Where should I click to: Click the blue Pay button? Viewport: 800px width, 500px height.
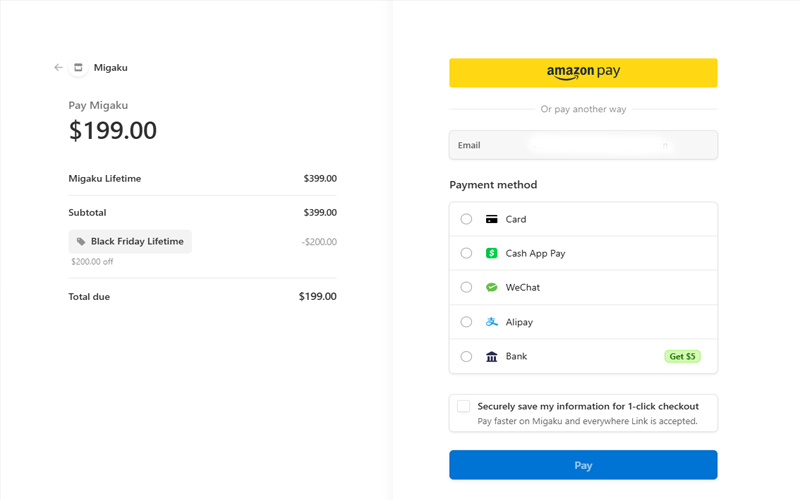(x=583, y=465)
